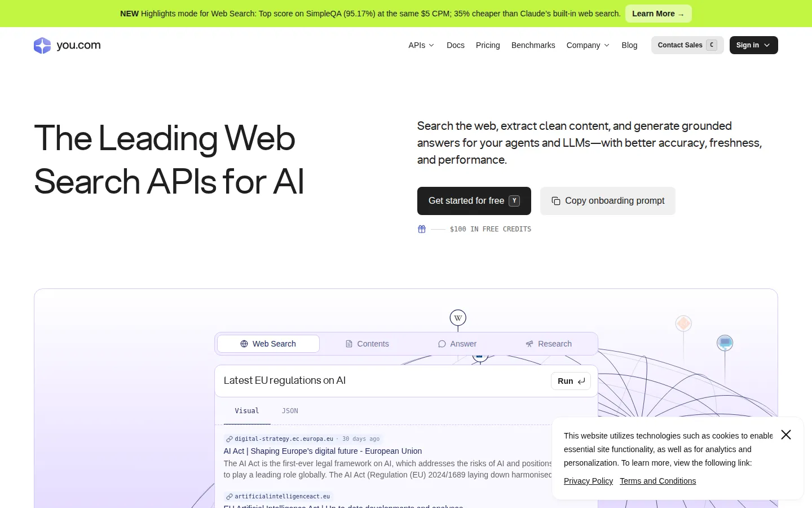
Task: Click the Contact Sales button
Action: tap(687, 45)
